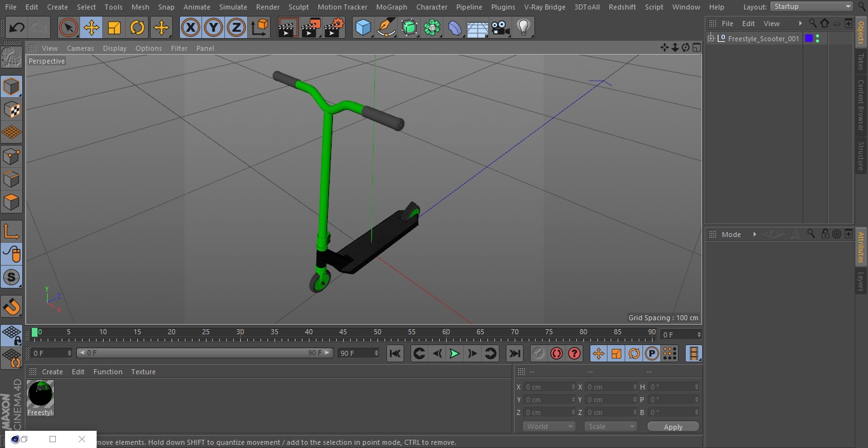Viewport: 868px width, 448px height.
Task: Open the Layers side tab
Action: pyautogui.click(x=861, y=282)
